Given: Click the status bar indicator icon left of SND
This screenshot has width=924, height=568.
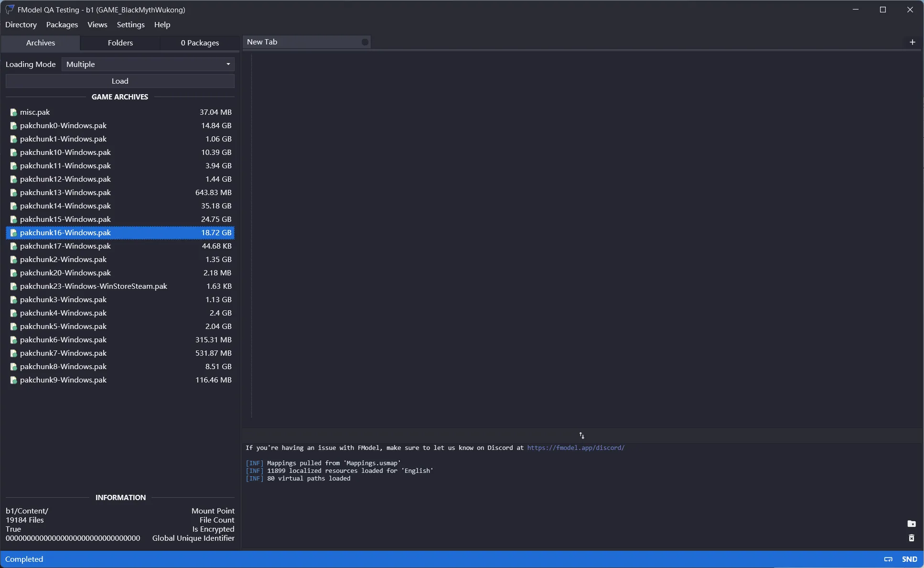Looking at the screenshot, I should pyautogui.click(x=888, y=559).
